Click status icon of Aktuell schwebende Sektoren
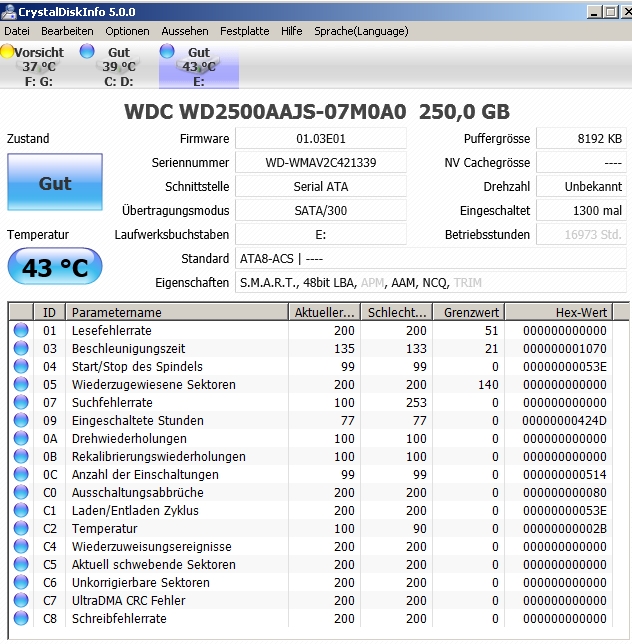 pos(21,564)
